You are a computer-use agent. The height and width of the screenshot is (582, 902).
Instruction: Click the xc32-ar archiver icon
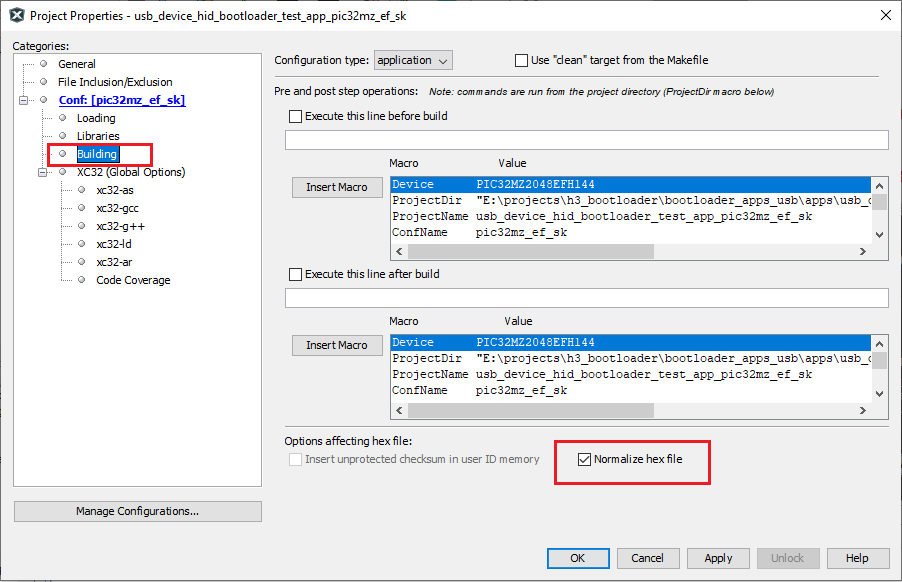tap(81, 262)
